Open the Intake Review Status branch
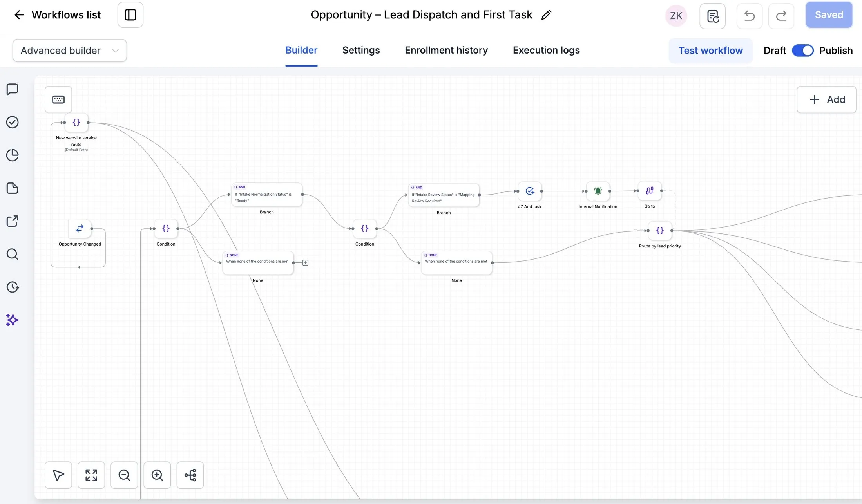The width and height of the screenshot is (862, 504). click(444, 195)
